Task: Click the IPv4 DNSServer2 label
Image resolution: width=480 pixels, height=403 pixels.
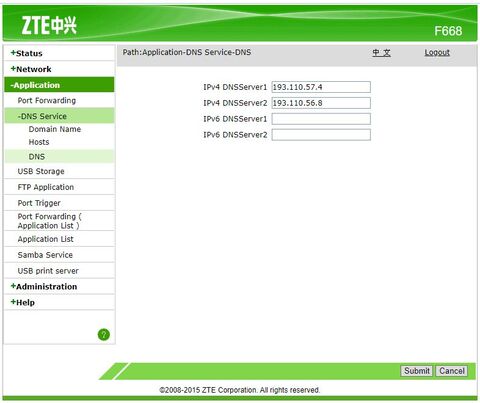Action: tap(235, 103)
